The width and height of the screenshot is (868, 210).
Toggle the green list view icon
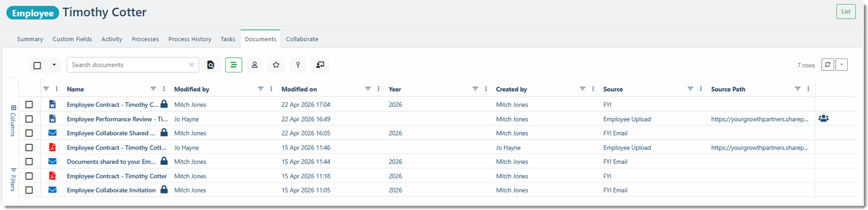[x=233, y=65]
